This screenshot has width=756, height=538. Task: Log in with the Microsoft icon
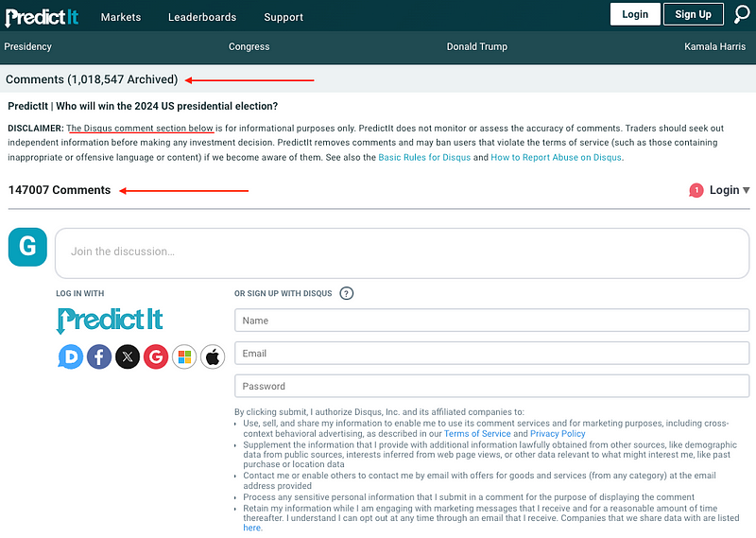pyautogui.click(x=184, y=356)
